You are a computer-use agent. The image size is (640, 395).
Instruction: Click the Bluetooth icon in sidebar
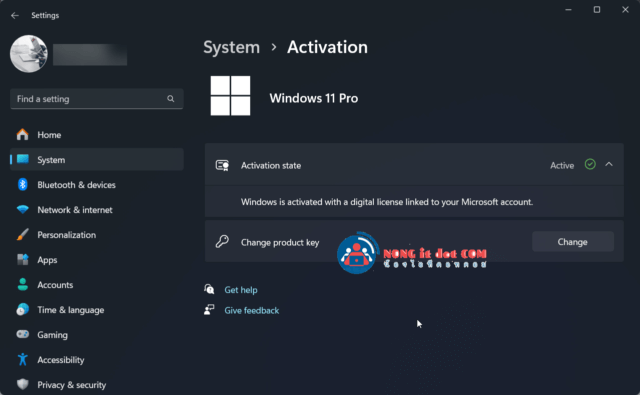click(x=23, y=184)
